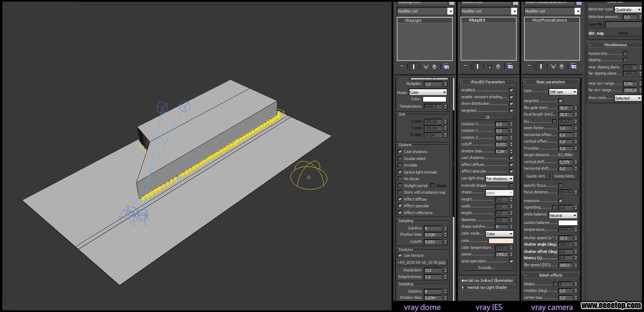The width and height of the screenshot is (644, 312).
Task: Open the VRayLight Mode dropdown showing Color
Action: point(428,92)
